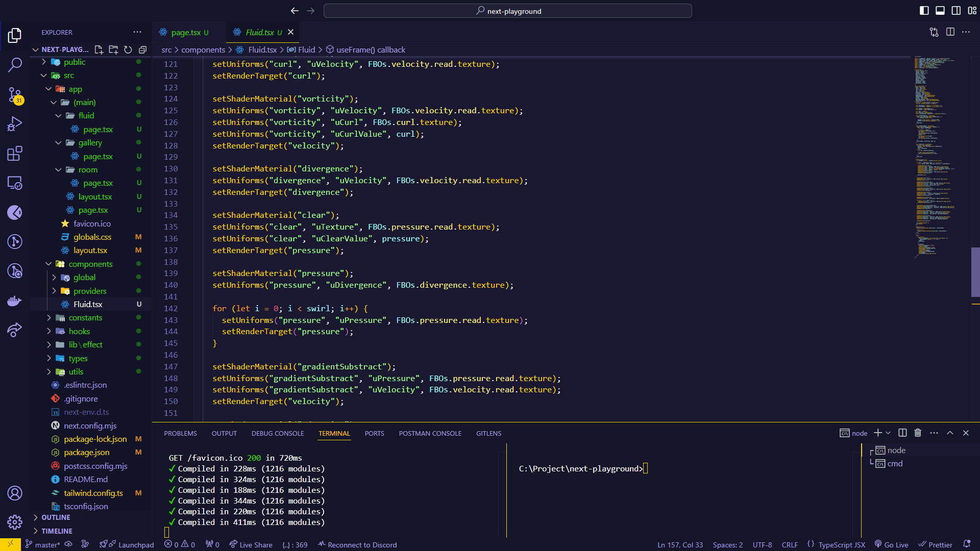Create a new folder in Explorer
Image resolution: width=980 pixels, height=551 pixels.
113,49
